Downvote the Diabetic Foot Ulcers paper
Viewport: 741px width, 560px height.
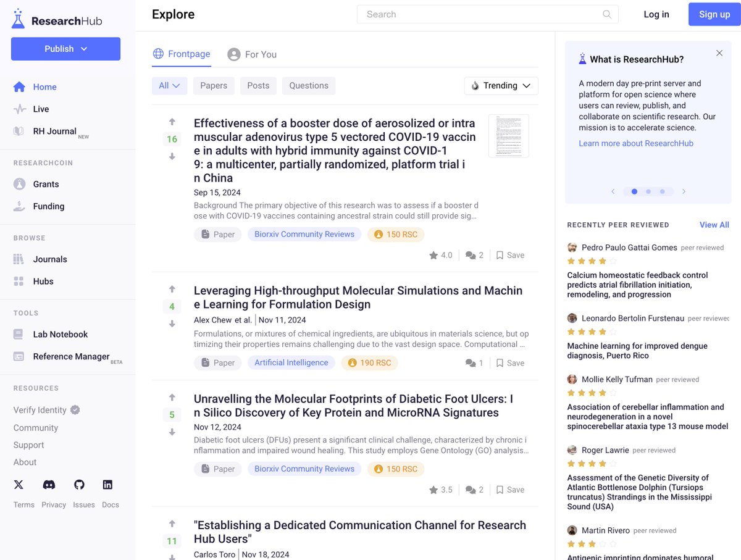coord(172,432)
